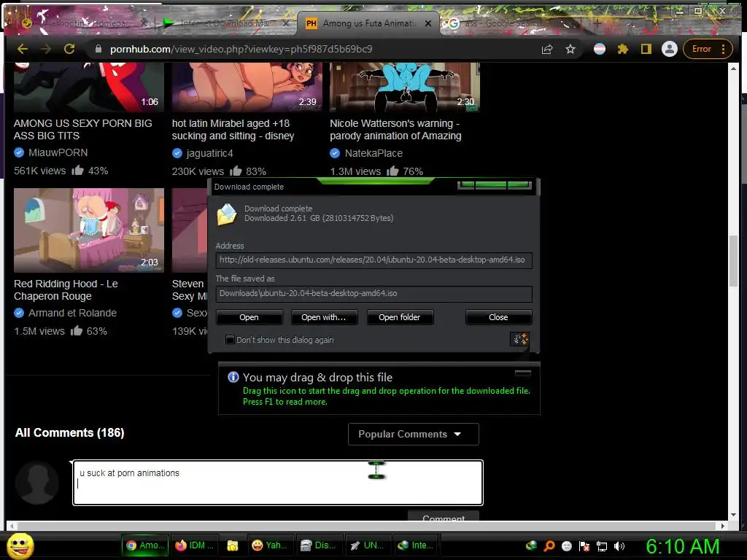The width and height of the screenshot is (747, 560).
Task: Open the Armand et Rolande channel link
Action: (x=72, y=313)
